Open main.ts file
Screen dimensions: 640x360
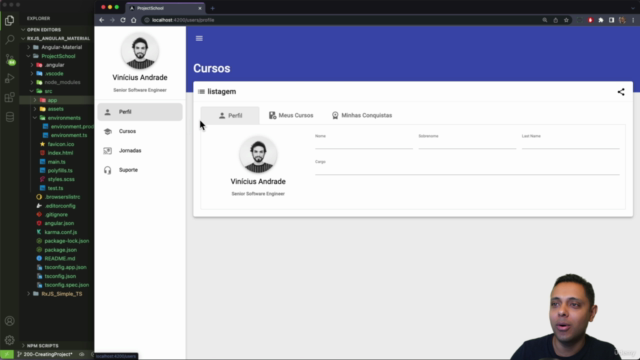pyautogui.click(x=56, y=162)
